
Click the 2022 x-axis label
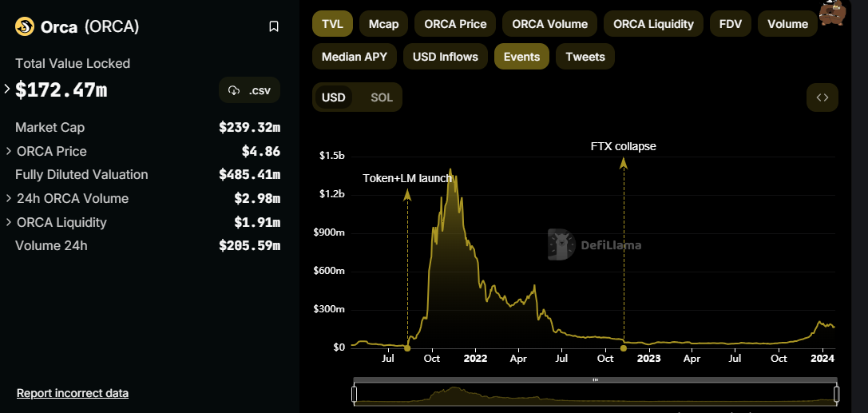(475, 358)
